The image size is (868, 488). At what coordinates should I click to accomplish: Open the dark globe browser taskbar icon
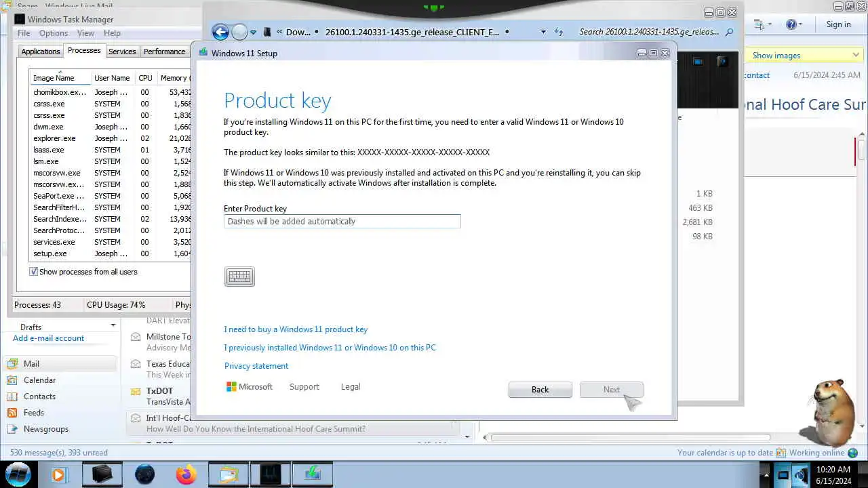144,474
